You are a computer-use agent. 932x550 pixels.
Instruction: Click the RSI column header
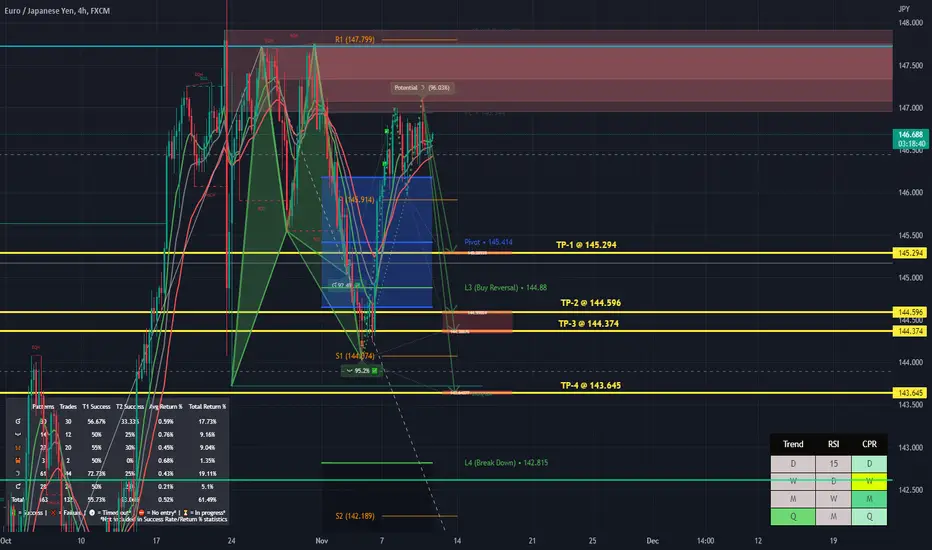click(x=833, y=444)
